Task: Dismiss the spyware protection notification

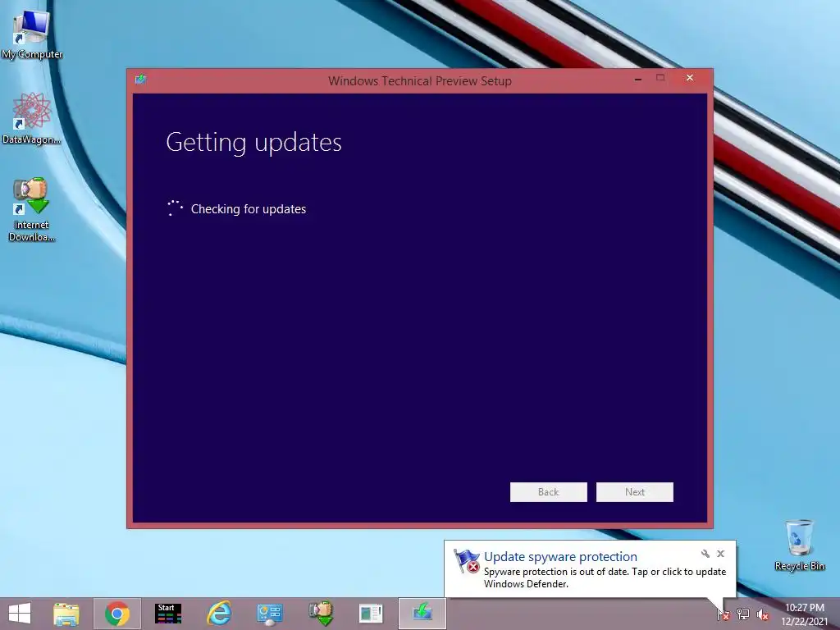Action: [720, 554]
